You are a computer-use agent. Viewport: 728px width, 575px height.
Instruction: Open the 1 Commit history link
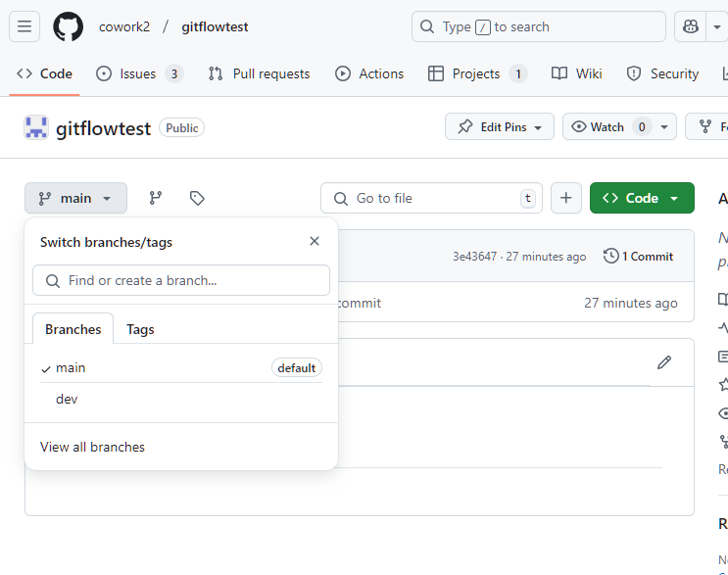(x=639, y=257)
